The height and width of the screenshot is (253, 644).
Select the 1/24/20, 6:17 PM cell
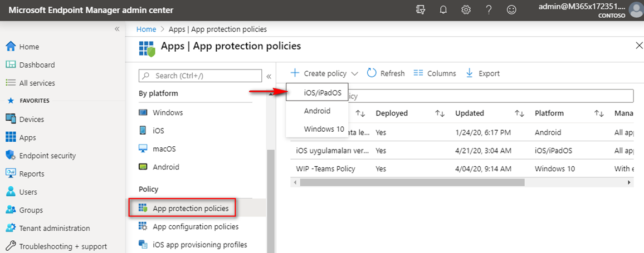tap(483, 132)
